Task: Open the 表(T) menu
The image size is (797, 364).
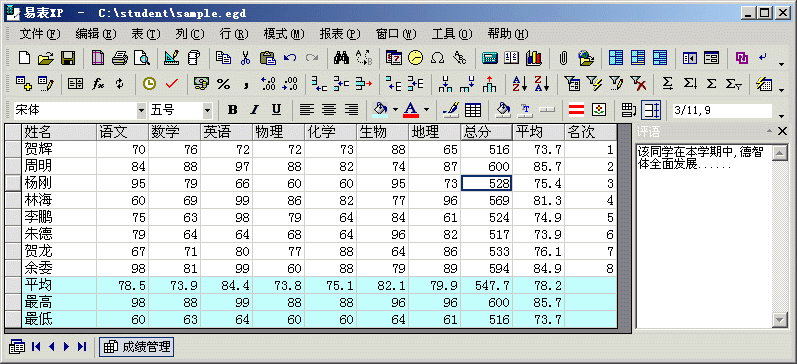Action: tap(145, 34)
